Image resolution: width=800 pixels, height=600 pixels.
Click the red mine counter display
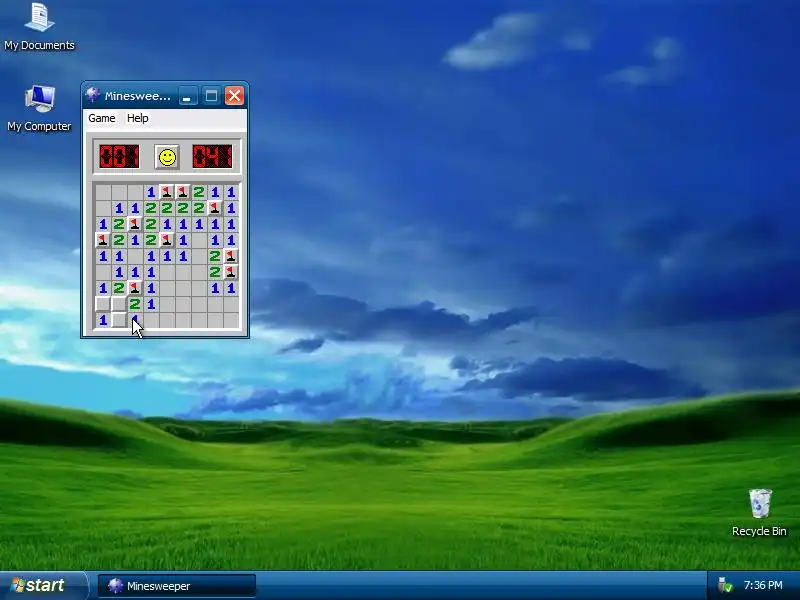119,156
